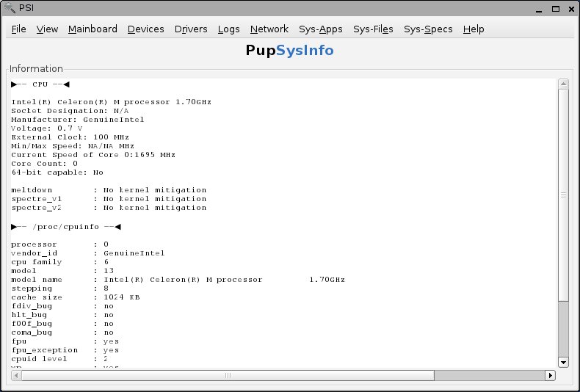Viewport: 580px width, 392px height.
Task: Click the PupSysInfo heading
Action: (289, 51)
